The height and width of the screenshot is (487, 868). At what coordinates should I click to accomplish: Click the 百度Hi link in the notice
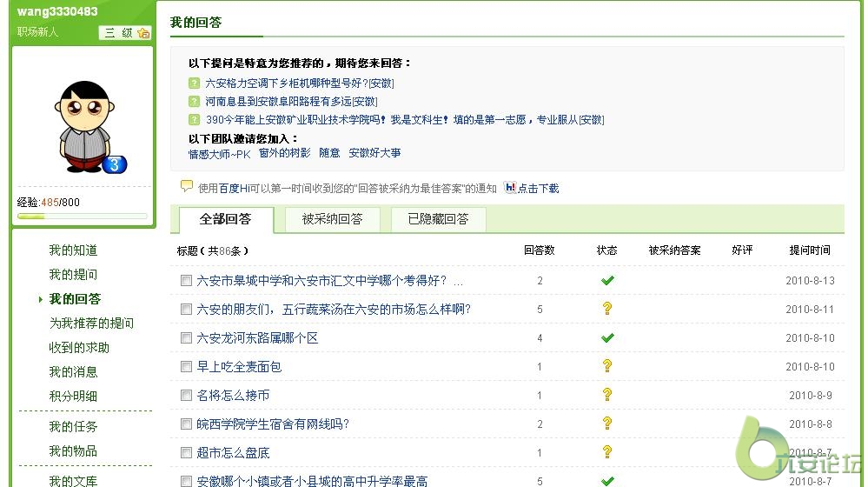(235, 189)
